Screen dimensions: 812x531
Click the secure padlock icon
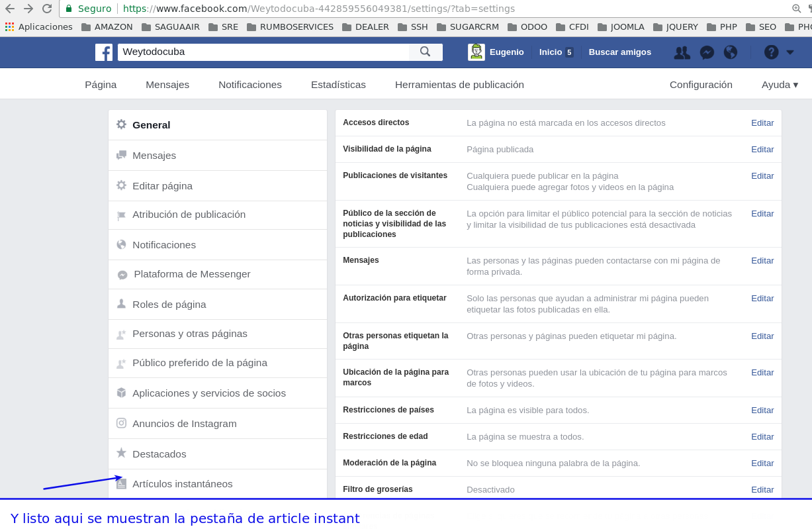69,9
